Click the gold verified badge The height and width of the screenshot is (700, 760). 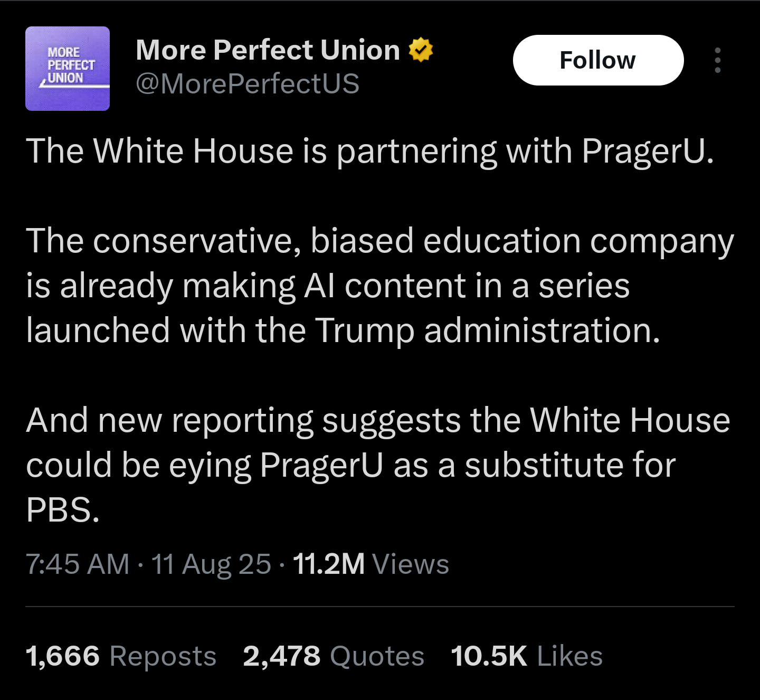(421, 50)
